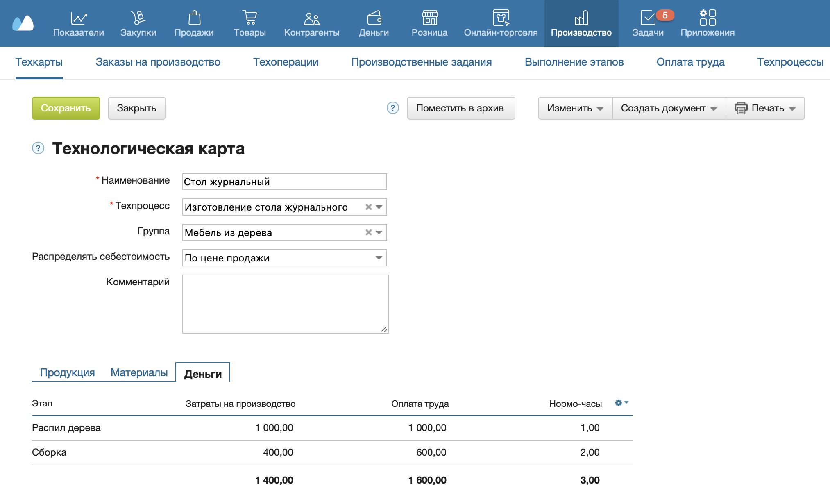This screenshot has height=504, width=830.
Task: Select the Деньги sub-tab of the card
Action: (x=203, y=374)
